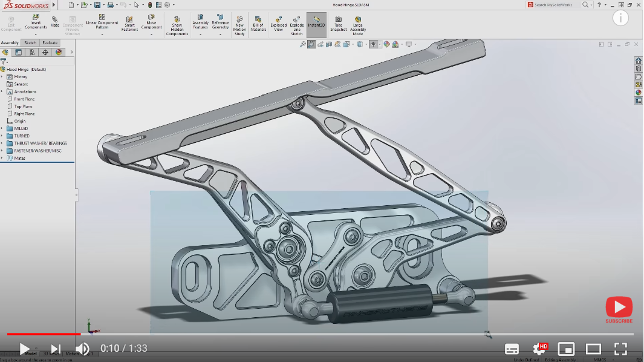Viewport: 644px width, 362px height.
Task: Switch to the Sketch ribbon tab
Action: click(x=30, y=43)
